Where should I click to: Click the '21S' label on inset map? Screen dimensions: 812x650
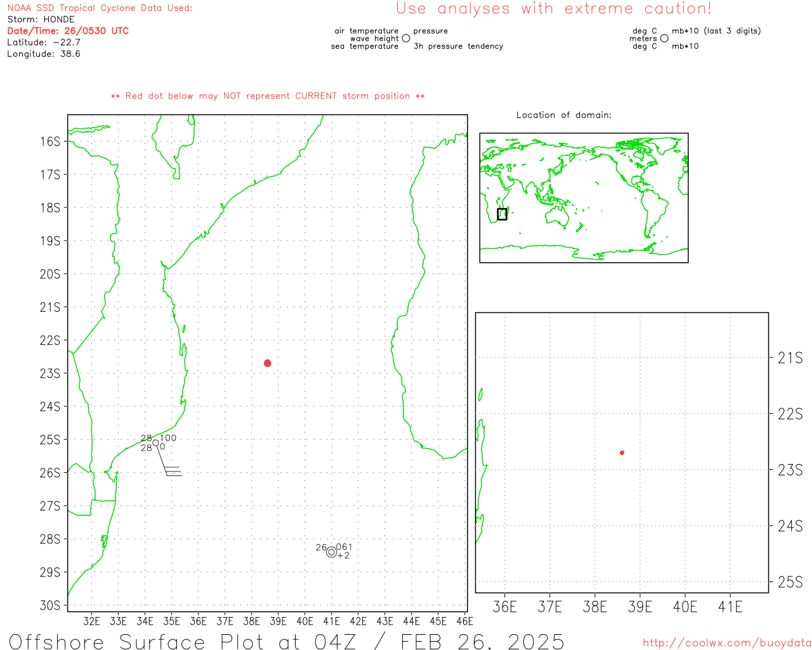pos(790,358)
